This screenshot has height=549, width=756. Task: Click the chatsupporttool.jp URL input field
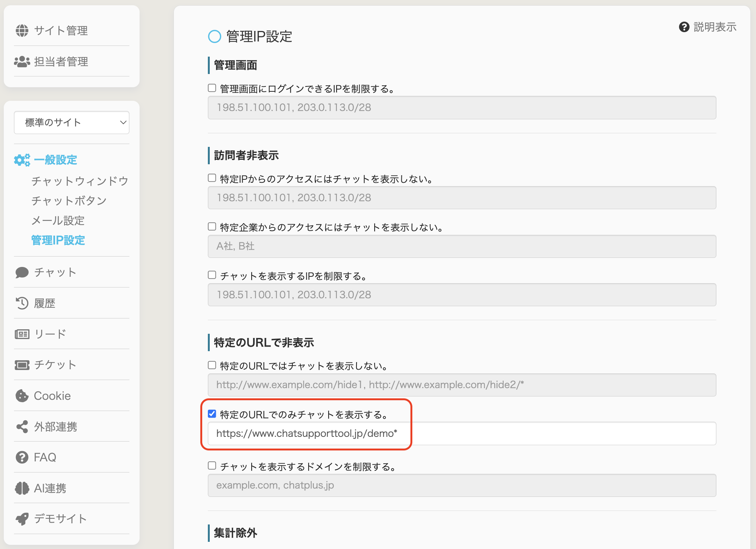point(462,433)
